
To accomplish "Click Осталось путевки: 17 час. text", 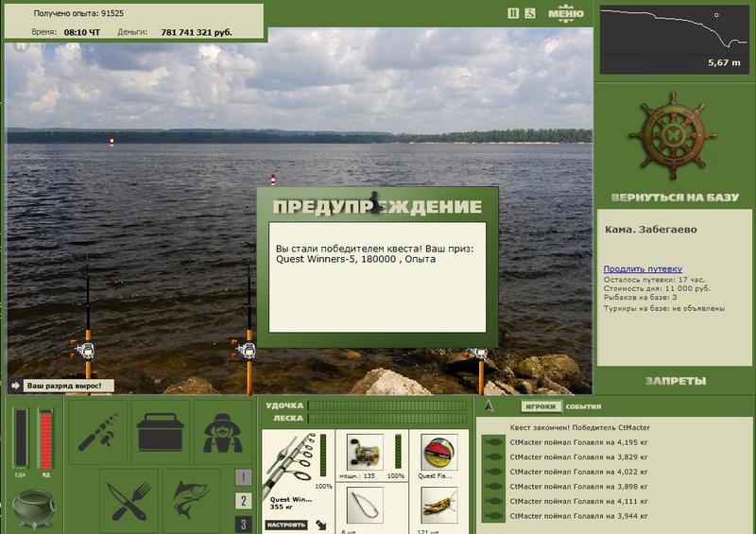I will [654, 280].
